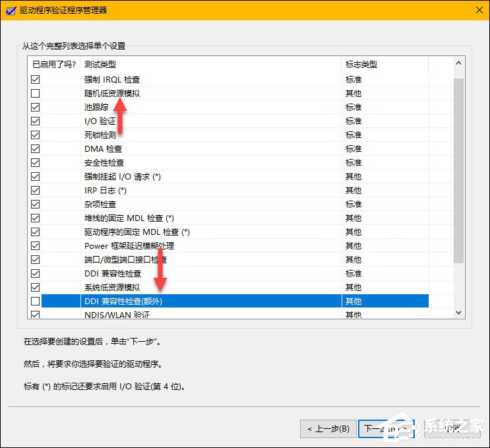Screen dimensions: 490x448
Task: Select the DMA 检查 row text
Action: (103, 149)
